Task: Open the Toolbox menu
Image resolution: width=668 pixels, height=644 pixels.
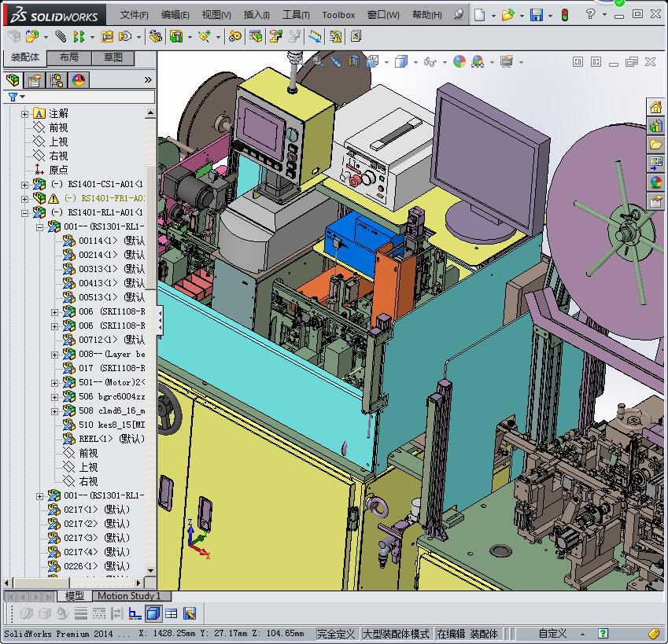Action: coord(338,15)
